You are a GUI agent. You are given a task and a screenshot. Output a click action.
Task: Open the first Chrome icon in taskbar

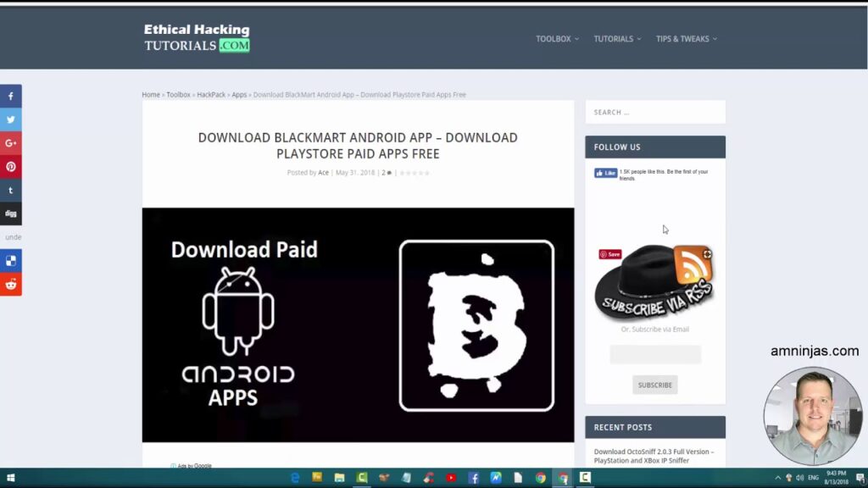[540, 478]
